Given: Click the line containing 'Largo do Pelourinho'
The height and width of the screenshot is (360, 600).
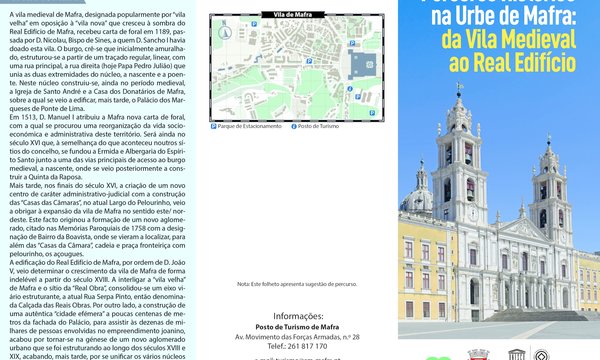Looking at the screenshot, I should pyautogui.click(x=97, y=203).
